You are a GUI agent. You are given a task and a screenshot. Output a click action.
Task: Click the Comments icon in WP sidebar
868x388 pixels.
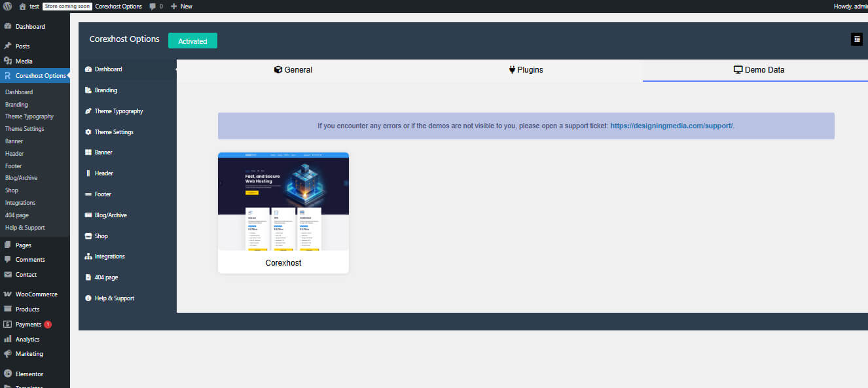tap(8, 260)
